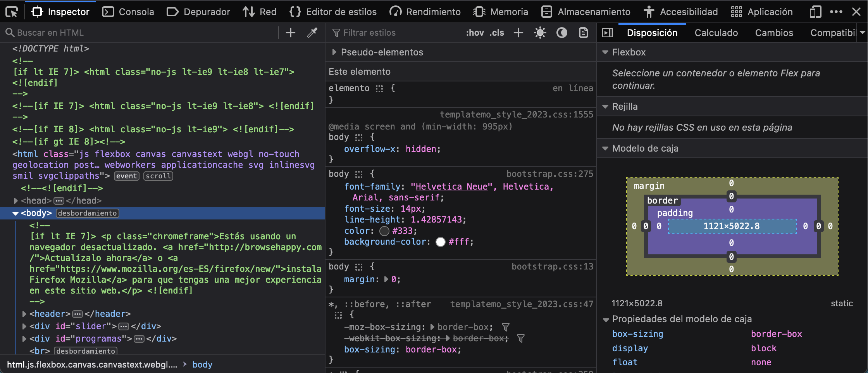
Task: Click the eyedropper color picker icon
Action: tap(312, 33)
